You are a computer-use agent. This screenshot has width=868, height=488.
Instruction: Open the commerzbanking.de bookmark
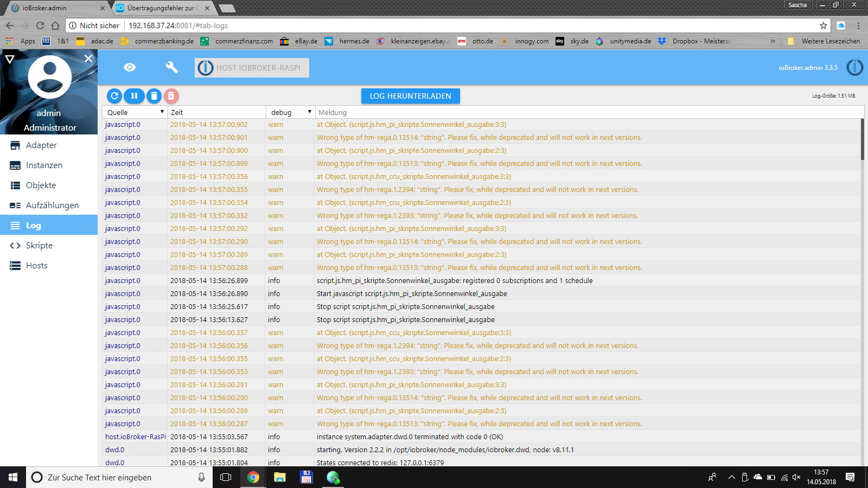[158, 41]
